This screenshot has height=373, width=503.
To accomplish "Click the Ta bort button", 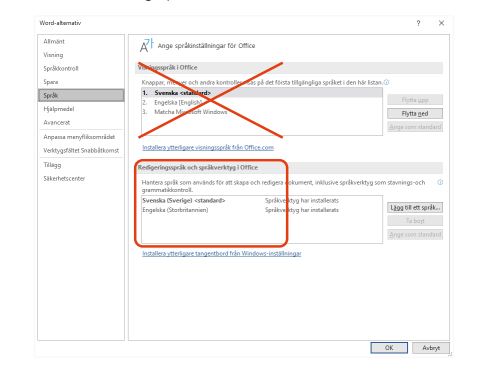I will tap(415, 221).
